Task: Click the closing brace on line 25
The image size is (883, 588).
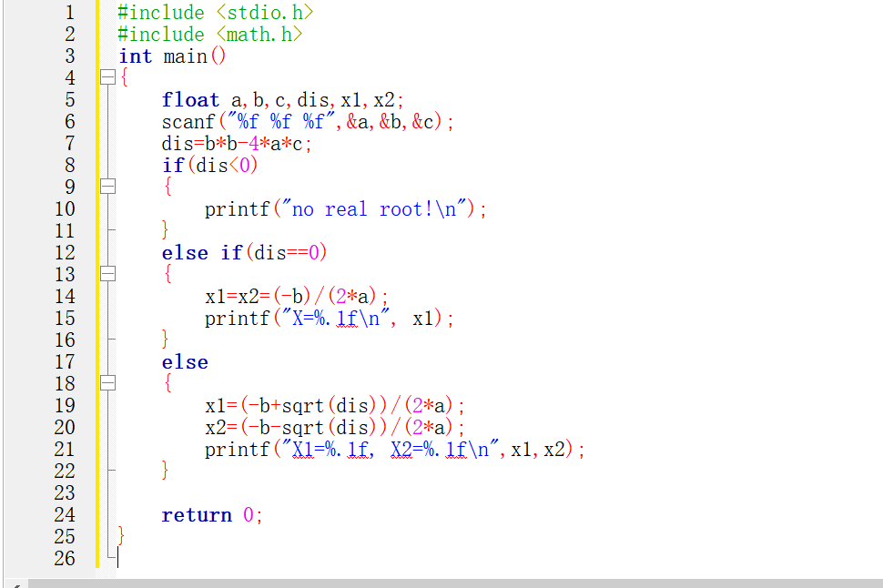Action: click(122, 535)
